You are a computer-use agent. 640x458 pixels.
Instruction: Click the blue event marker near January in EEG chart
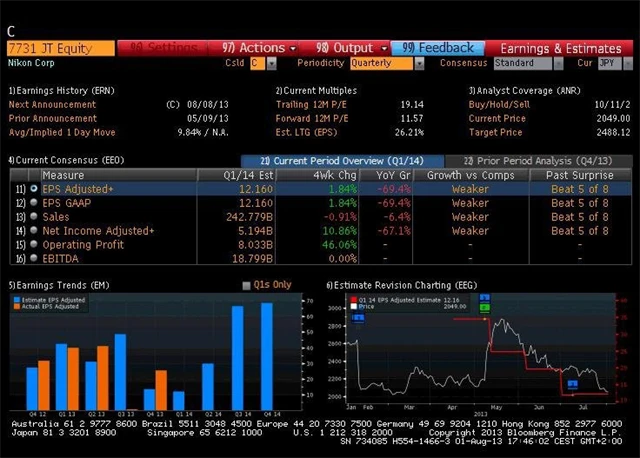pyautogui.click(x=358, y=317)
